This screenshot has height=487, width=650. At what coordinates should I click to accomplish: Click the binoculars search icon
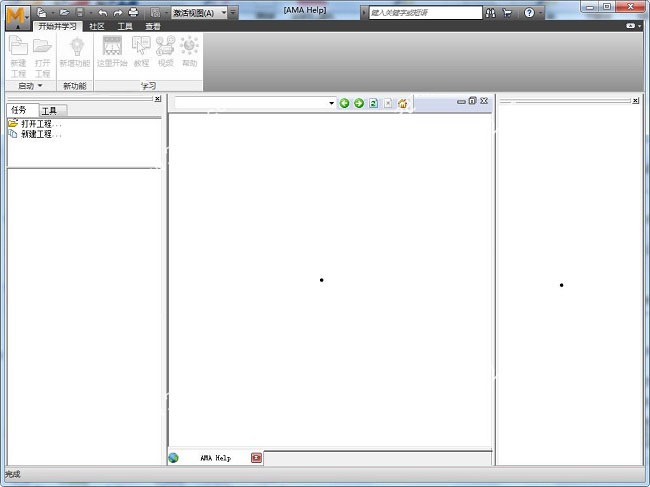[490, 13]
